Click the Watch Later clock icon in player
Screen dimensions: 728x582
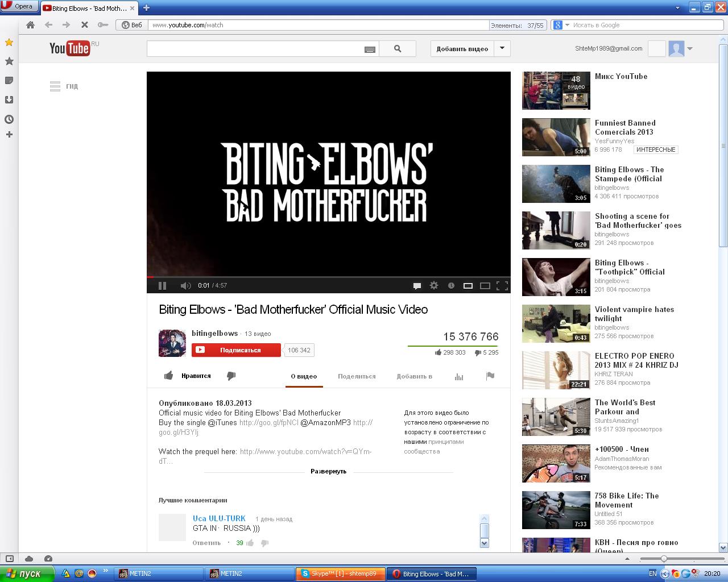pos(451,285)
